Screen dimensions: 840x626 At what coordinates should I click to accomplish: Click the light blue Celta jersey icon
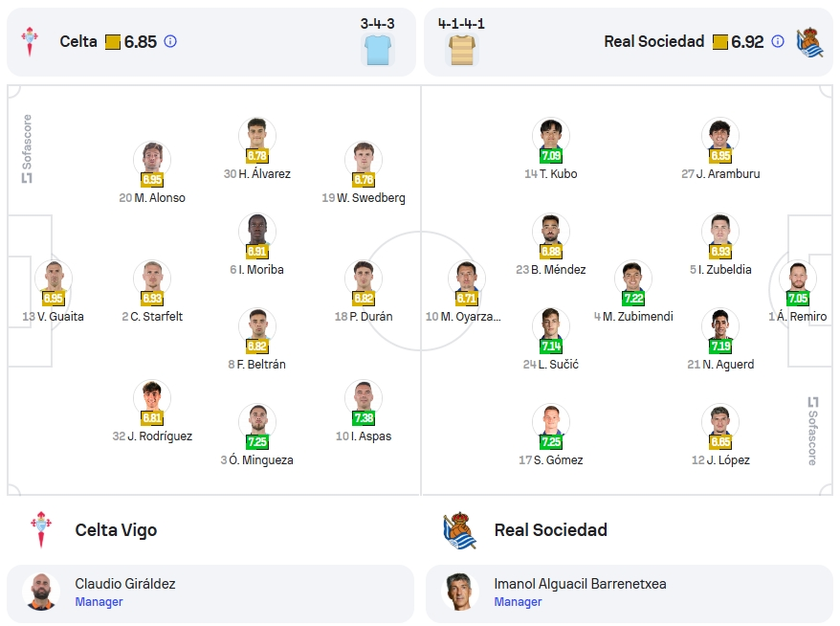click(x=378, y=50)
